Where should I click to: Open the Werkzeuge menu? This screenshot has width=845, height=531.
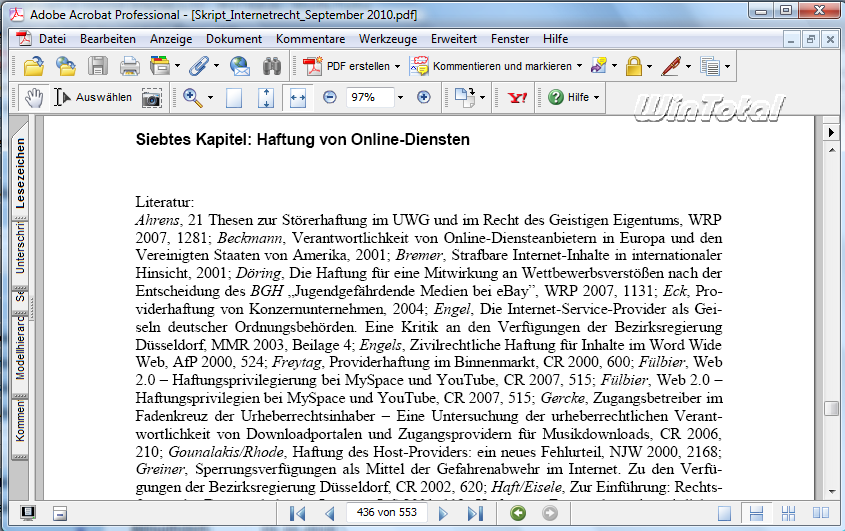point(388,39)
